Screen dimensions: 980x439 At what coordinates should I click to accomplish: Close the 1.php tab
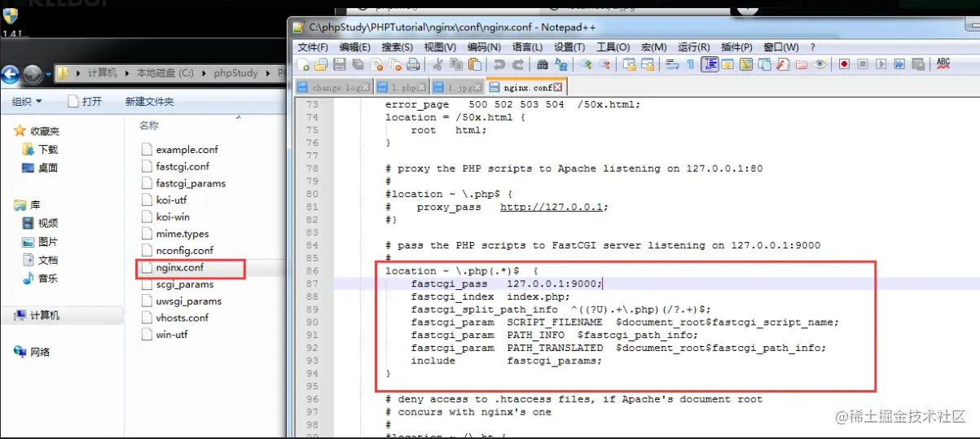pos(422,87)
